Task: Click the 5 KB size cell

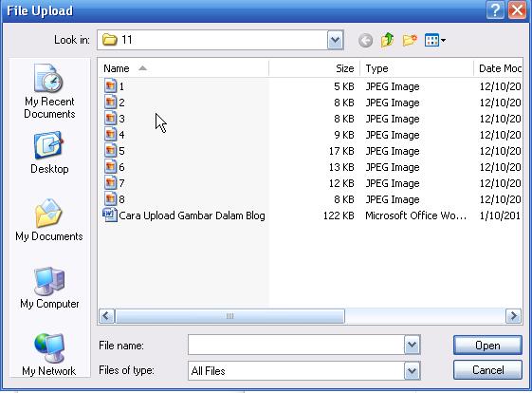Action: click(x=344, y=86)
